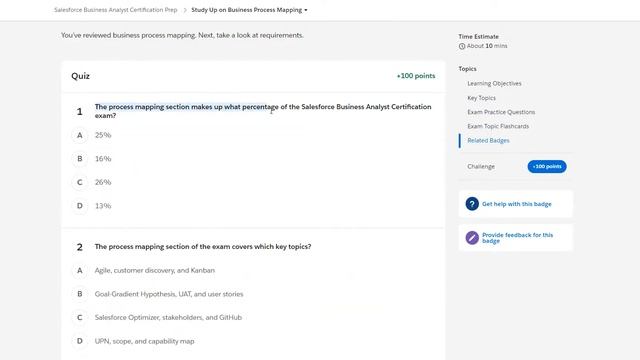Viewport: 640px width, 360px height.
Task: Choose option B for question 2
Action: pyautogui.click(x=80, y=294)
